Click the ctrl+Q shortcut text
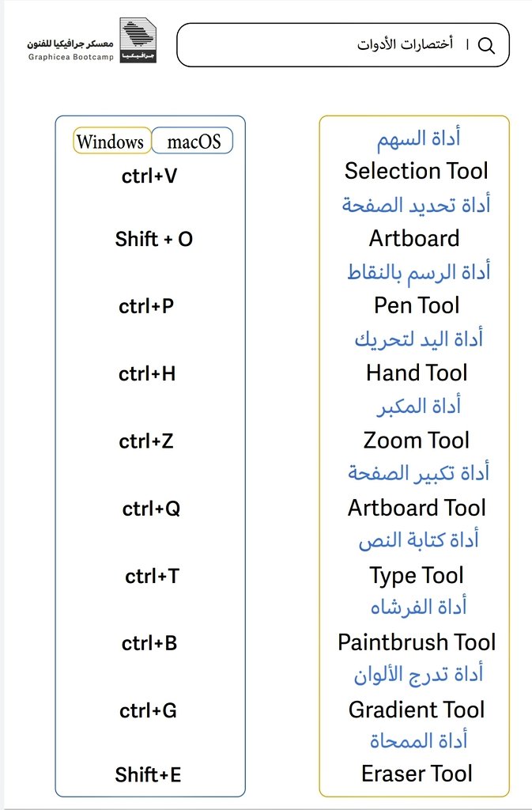The image size is (532, 810). [151, 509]
